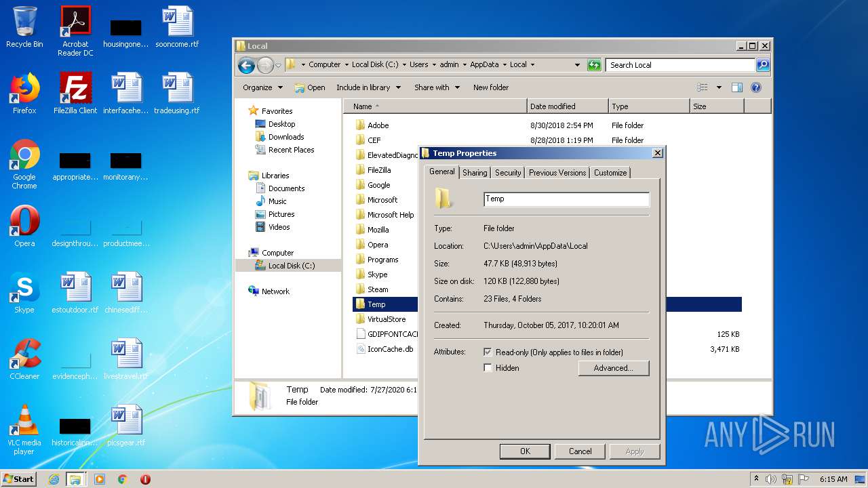Sort by Name column header
868x488 pixels.
tap(435, 106)
